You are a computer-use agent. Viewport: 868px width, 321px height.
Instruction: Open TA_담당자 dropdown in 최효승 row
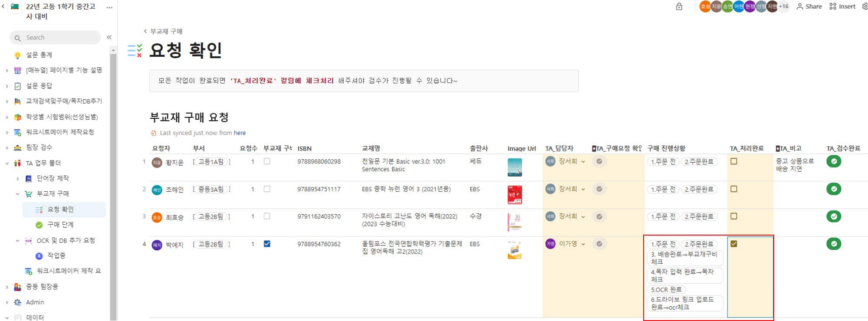(x=583, y=216)
